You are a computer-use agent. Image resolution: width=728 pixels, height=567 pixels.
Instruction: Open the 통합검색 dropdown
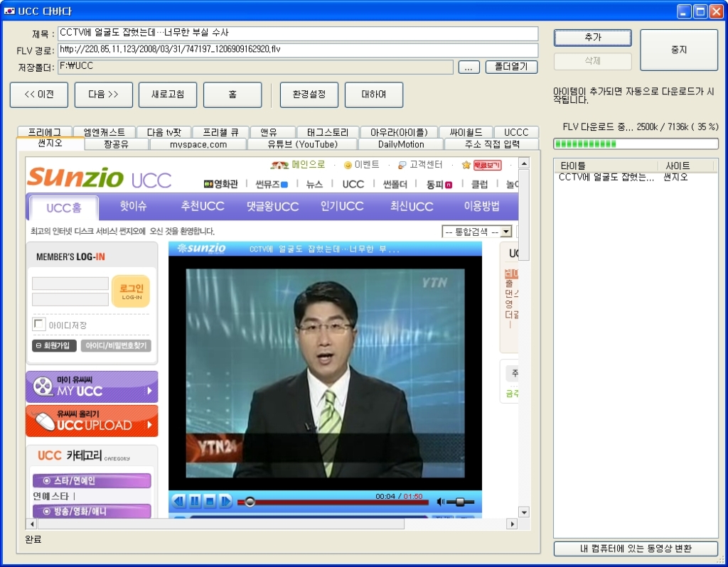477,232
